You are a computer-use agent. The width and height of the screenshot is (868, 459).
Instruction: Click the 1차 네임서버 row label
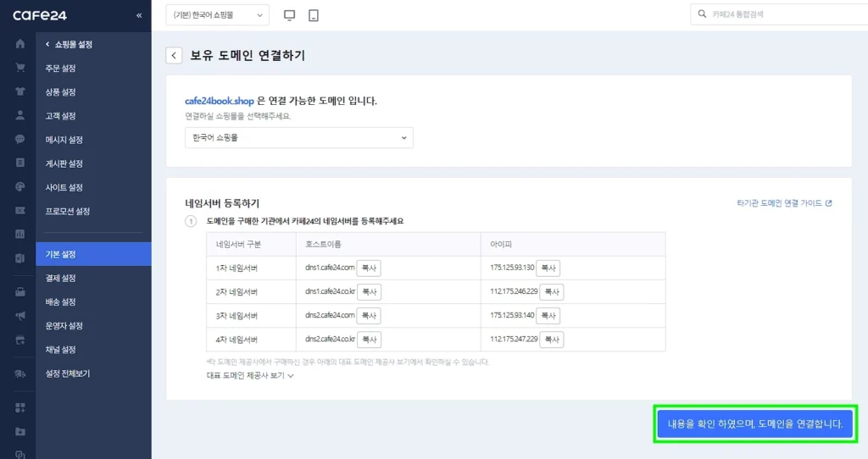click(x=236, y=268)
